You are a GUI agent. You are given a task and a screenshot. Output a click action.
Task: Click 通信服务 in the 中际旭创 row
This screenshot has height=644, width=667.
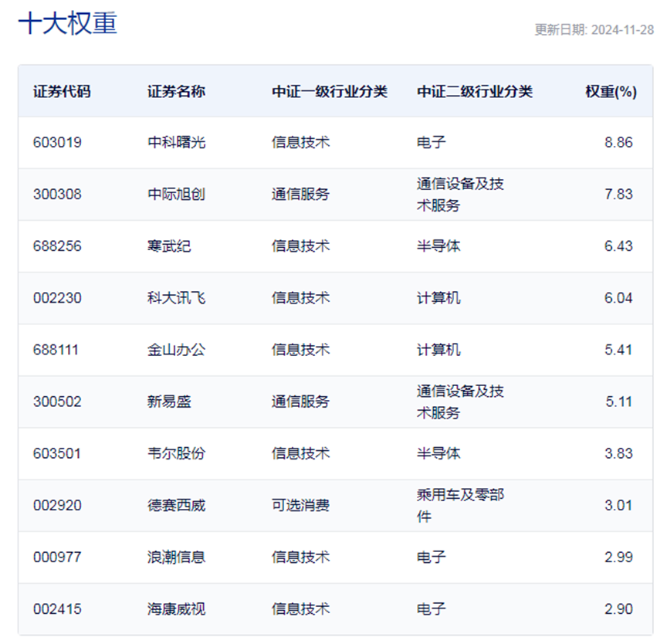(x=301, y=194)
